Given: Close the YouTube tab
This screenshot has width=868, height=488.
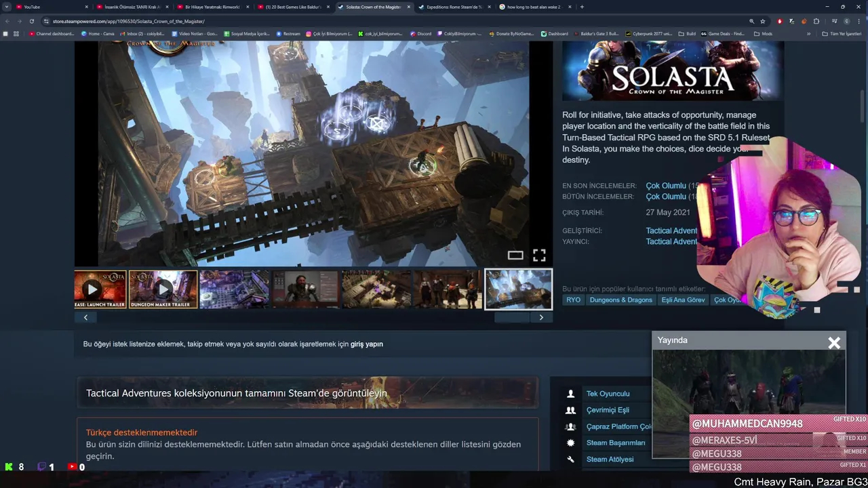Looking at the screenshot, I should tap(86, 7).
